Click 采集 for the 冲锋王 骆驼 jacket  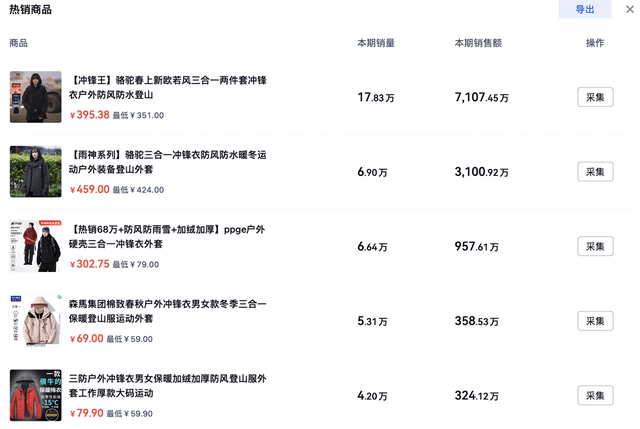click(x=595, y=97)
